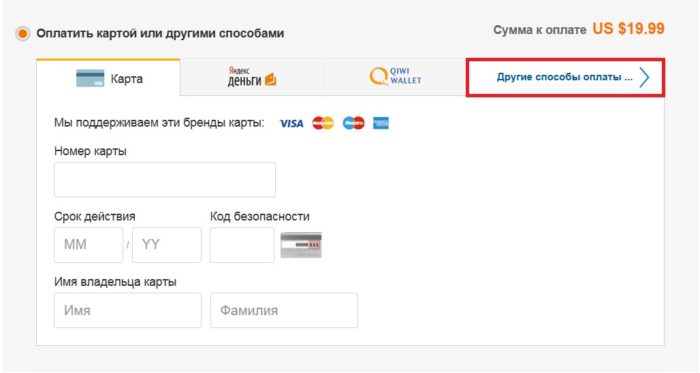
Task: Click the QIWI orange circle logo
Action: coord(379,76)
